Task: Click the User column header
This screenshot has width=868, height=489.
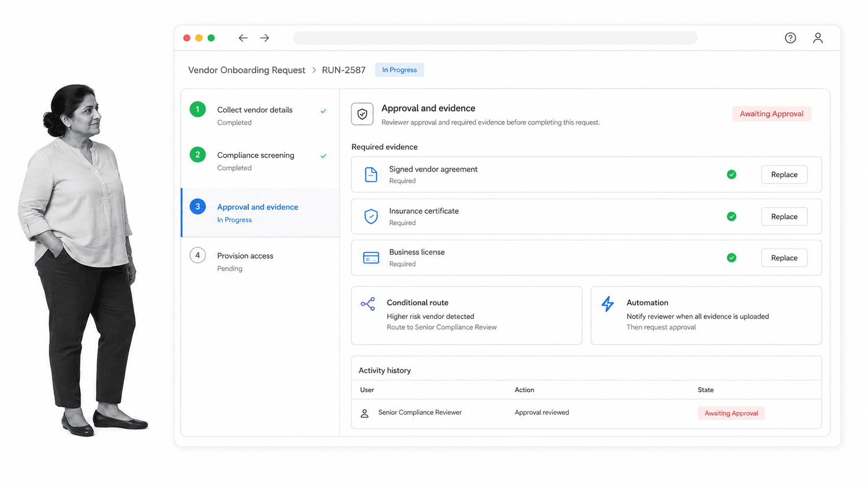Action: coord(367,390)
